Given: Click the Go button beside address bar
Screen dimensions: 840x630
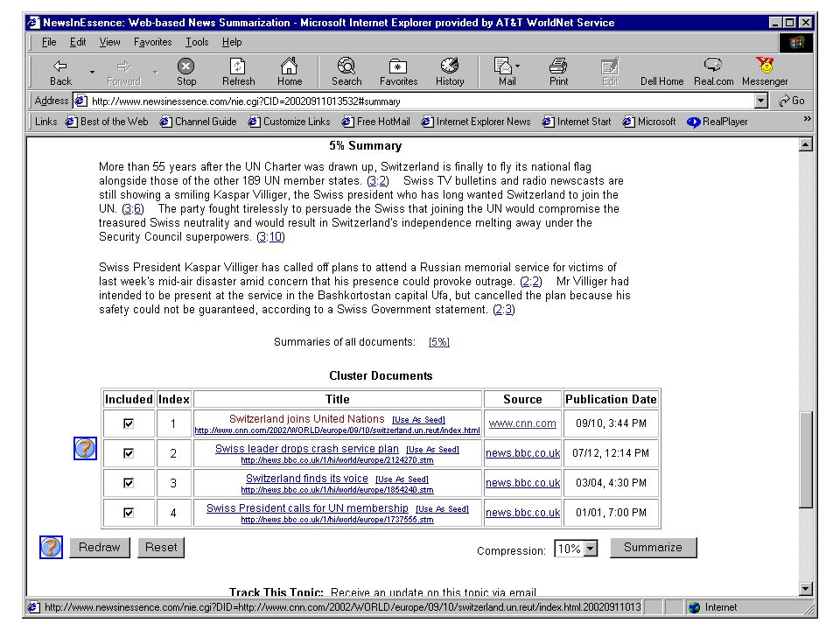Looking at the screenshot, I should click(x=792, y=101).
